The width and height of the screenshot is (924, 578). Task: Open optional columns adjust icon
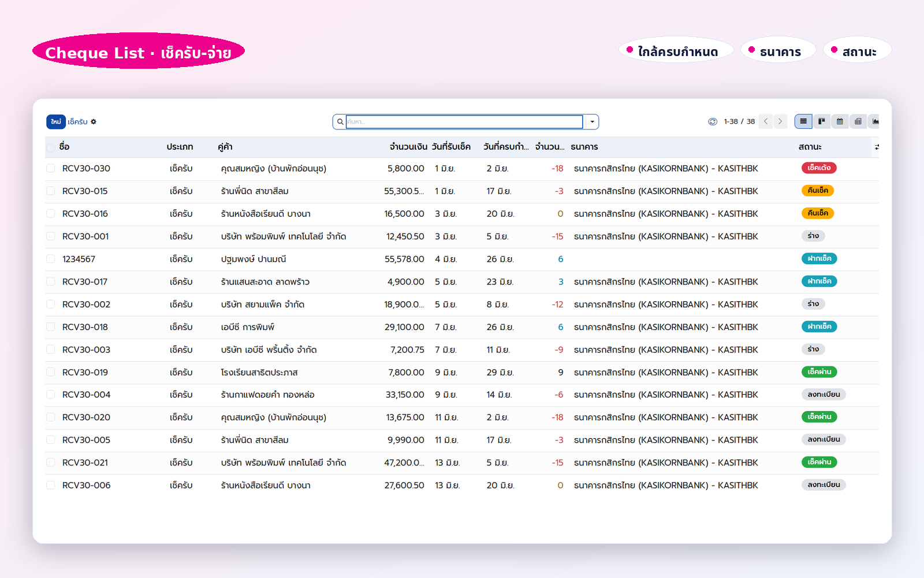pos(877,147)
